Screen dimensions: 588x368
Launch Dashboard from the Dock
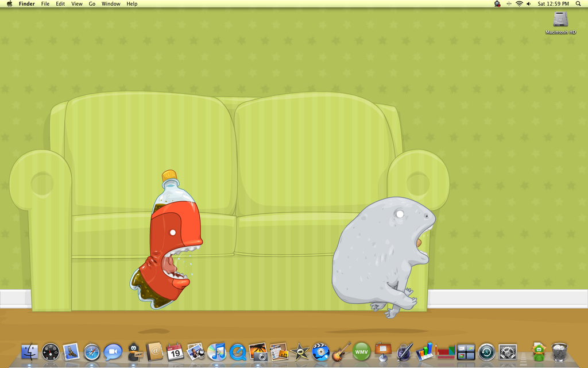coord(51,352)
